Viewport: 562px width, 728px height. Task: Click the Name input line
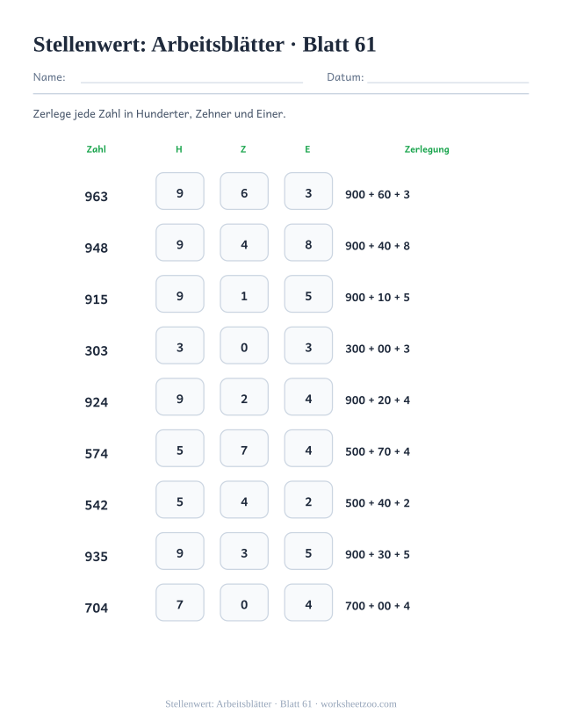(191, 78)
